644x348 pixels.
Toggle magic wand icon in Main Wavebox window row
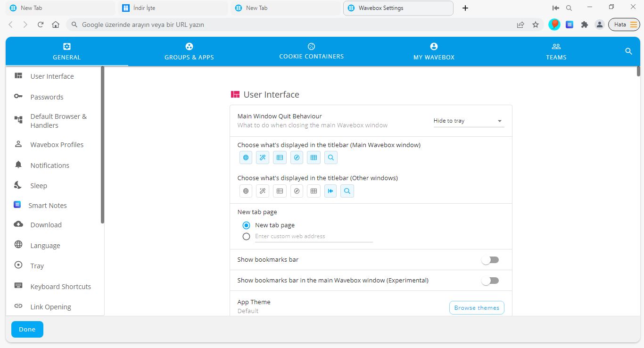pyautogui.click(x=263, y=158)
